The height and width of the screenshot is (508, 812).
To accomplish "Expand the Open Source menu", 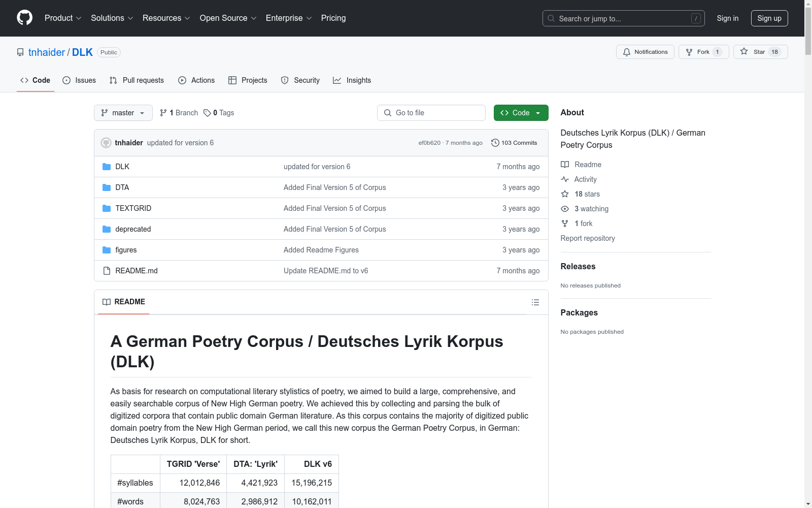I will tap(228, 18).
